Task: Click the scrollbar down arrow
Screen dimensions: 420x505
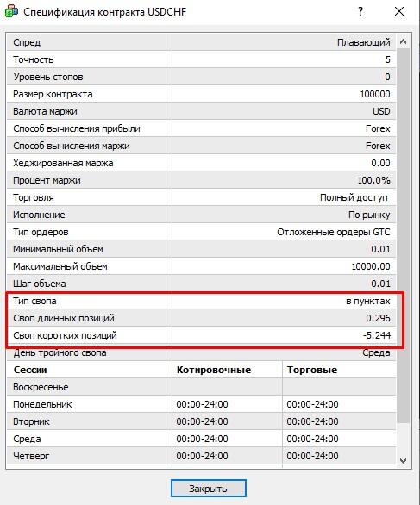Action: [403, 460]
